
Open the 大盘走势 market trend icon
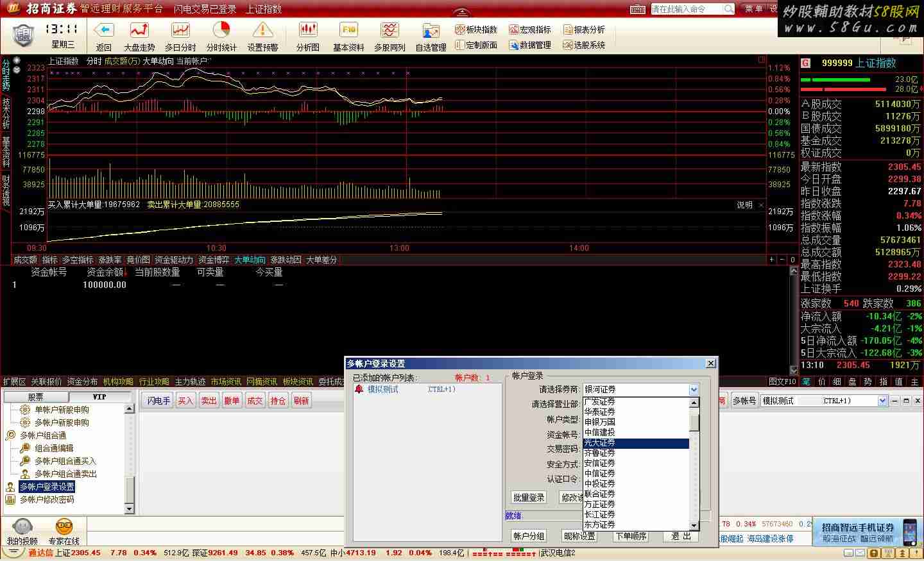(x=139, y=31)
